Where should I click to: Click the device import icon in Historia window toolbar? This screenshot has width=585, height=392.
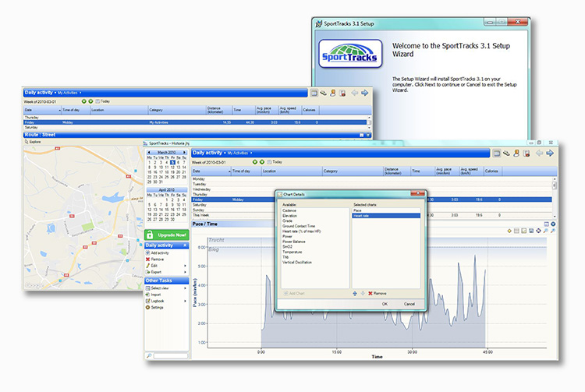526,154
